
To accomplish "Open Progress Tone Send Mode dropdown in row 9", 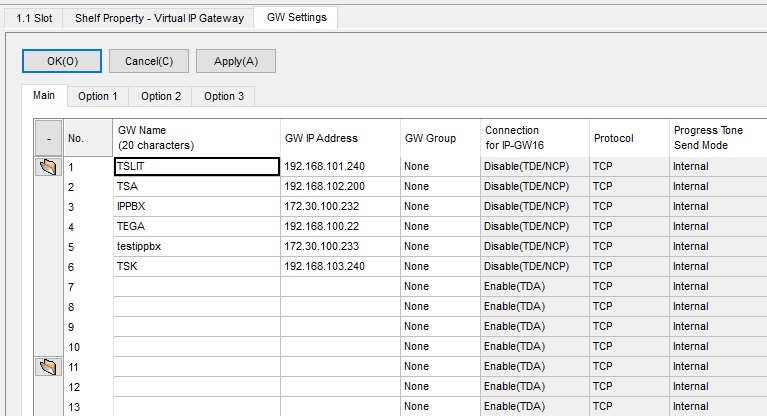I will click(719, 326).
